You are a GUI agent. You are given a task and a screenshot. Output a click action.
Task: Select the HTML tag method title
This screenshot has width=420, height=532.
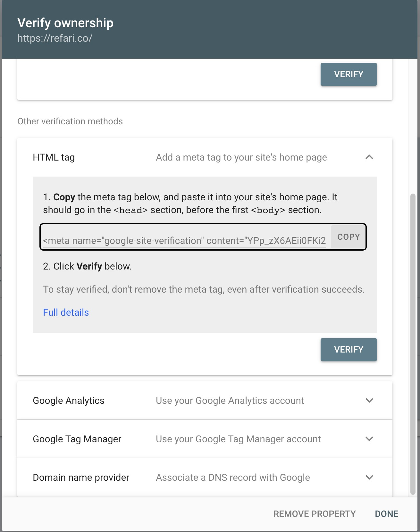[54, 157]
